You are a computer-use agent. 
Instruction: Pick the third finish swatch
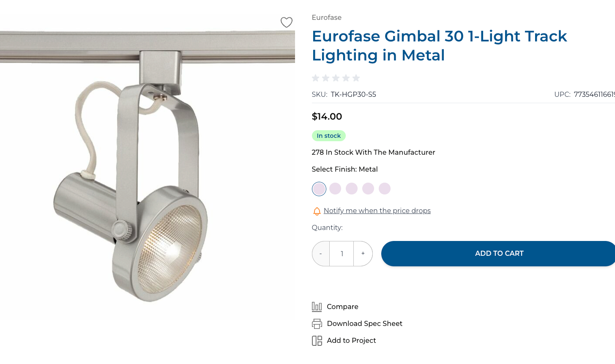pos(352,189)
